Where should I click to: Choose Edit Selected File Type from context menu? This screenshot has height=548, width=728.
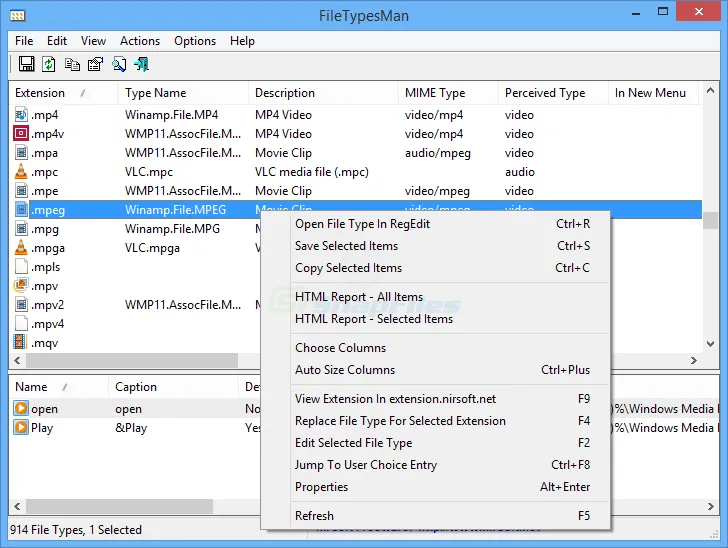coord(353,443)
